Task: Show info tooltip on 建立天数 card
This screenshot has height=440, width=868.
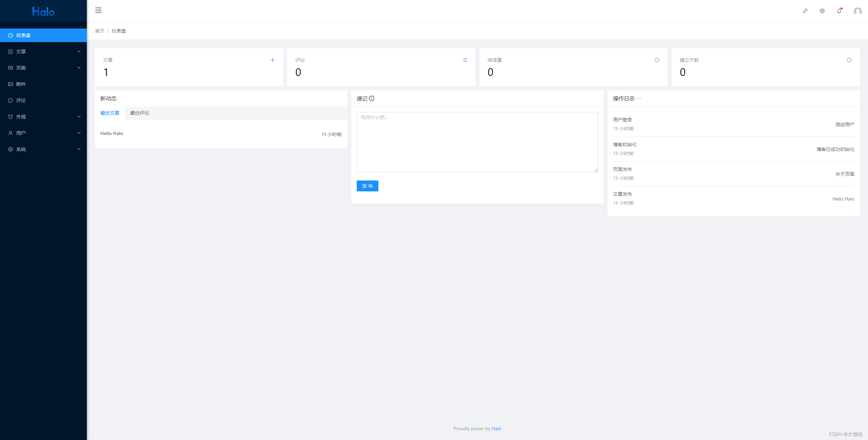Action: click(x=849, y=60)
